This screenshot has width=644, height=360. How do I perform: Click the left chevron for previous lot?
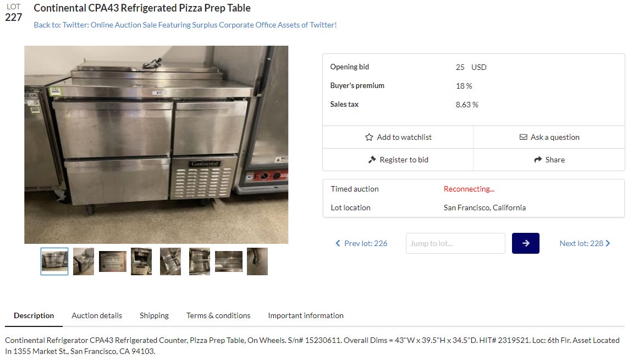coord(338,243)
